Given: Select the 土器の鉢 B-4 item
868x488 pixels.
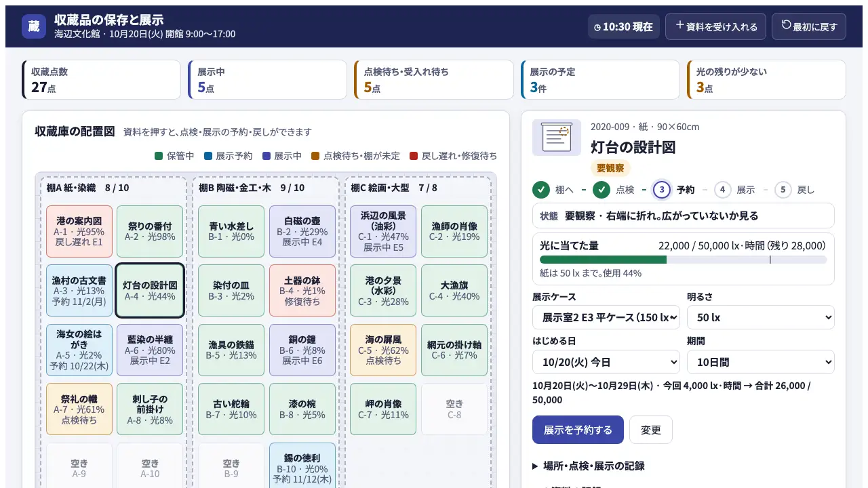Looking at the screenshot, I should (302, 291).
